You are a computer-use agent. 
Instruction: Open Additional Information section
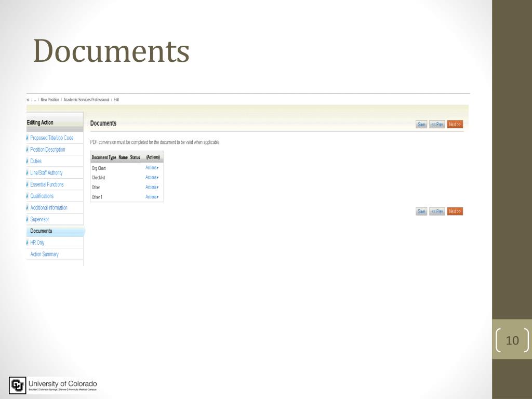(x=48, y=208)
